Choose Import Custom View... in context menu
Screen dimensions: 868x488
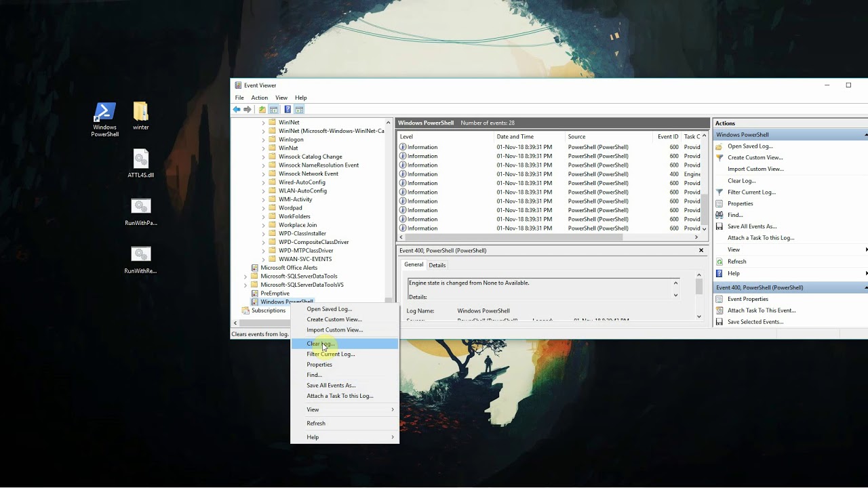[344, 330]
